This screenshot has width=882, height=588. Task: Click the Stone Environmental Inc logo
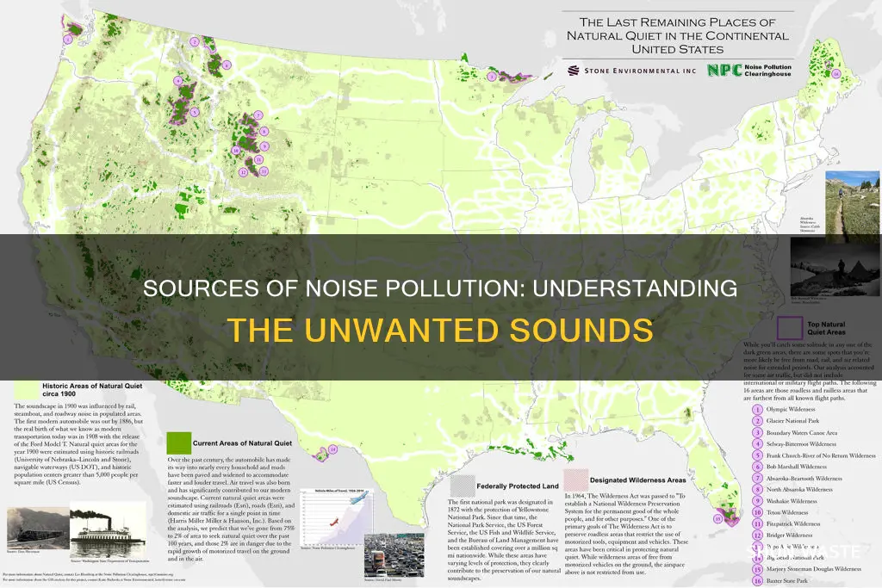[x=631, y=71]
